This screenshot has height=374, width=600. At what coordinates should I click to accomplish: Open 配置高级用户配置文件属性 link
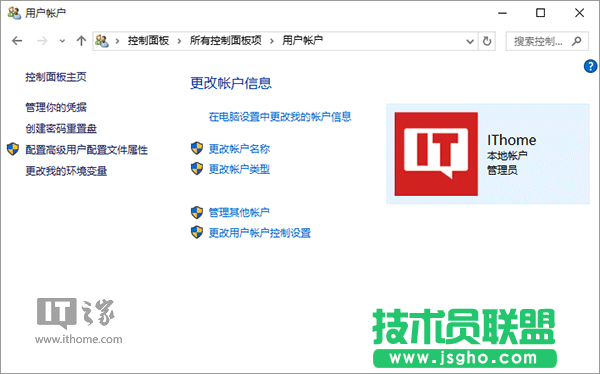click(86, 150)
